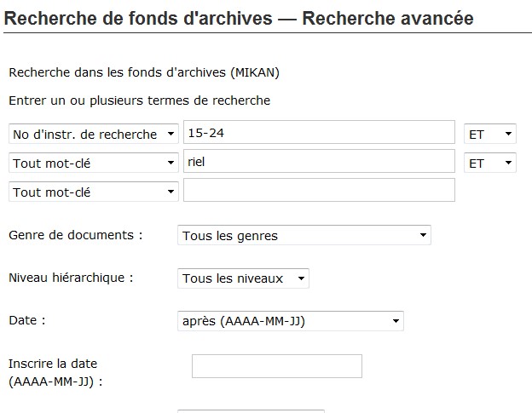Expand the "Tout mot-clé" dropdown beside the empty field
Image resolution: width=532 pixels, height=413 pixels.
(93, 192)
